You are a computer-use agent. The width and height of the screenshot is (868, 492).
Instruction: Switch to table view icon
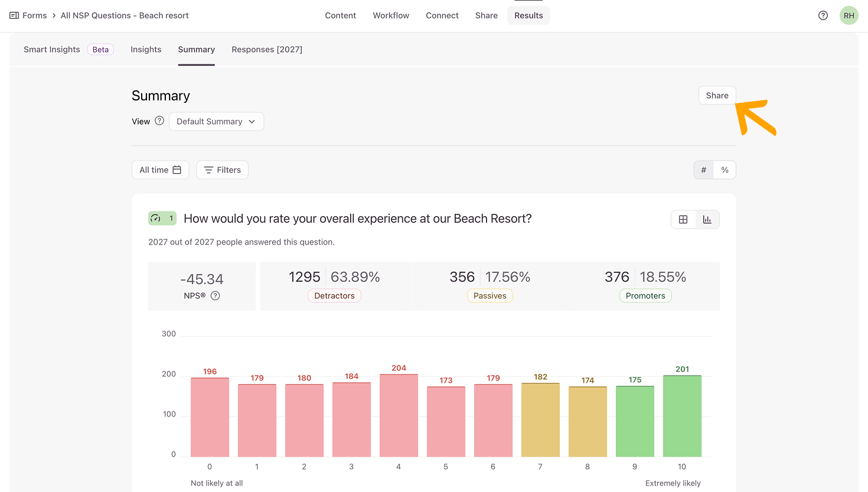(x=683, y=220)
